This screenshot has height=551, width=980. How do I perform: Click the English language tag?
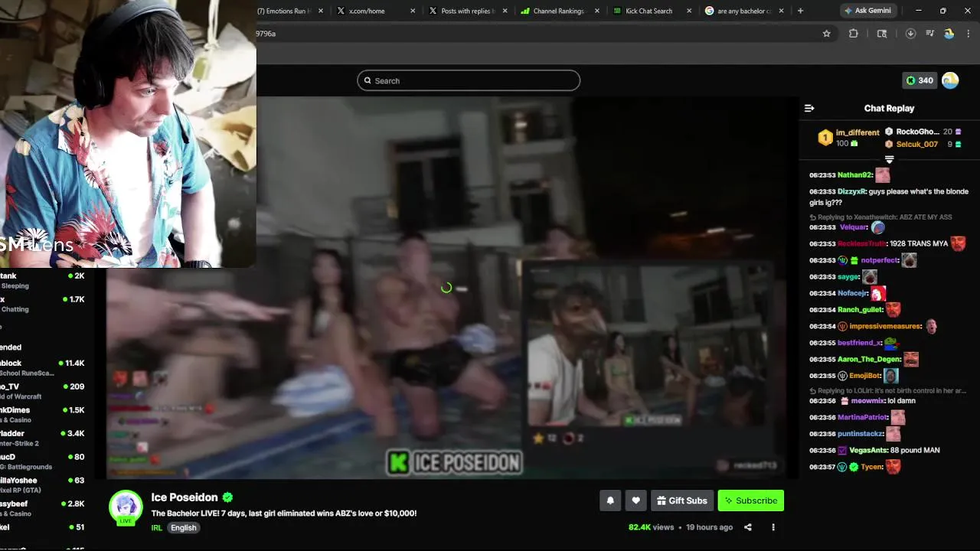(184, 528)
